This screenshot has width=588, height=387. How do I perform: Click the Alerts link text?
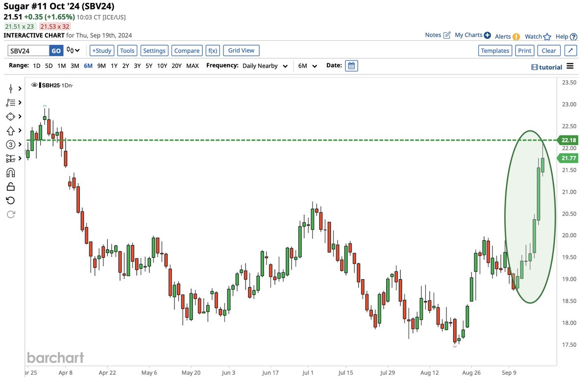pos(503,36)
